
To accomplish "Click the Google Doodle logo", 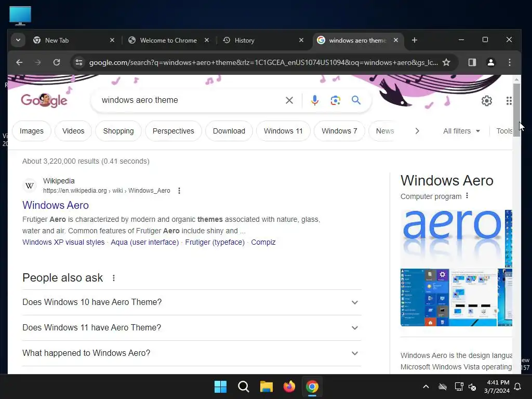I will [x=44, y=100].
